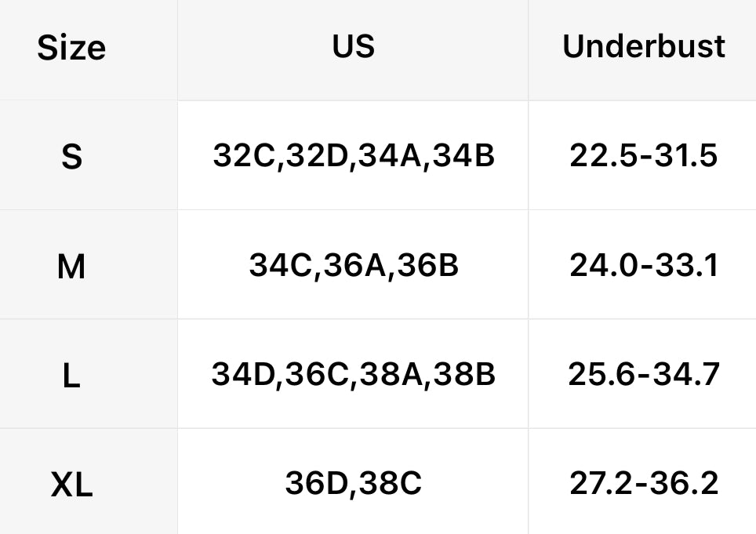Select the 25.6-34.7 underbust value
Screen dimensions: 756x534
coord(644,375)
